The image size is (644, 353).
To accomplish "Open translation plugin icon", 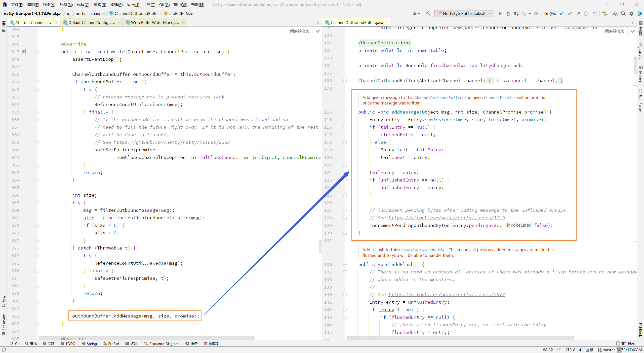I will point(615,14).
